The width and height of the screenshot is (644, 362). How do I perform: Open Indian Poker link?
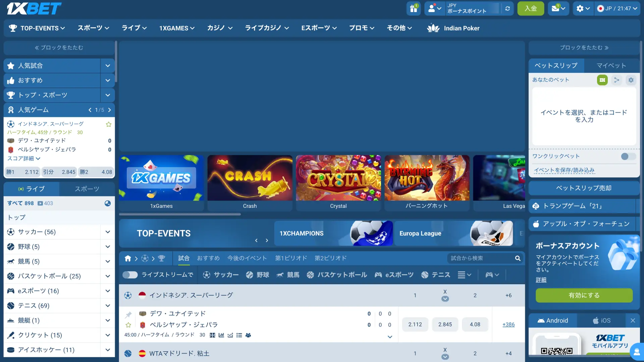(x=453, y=28)
